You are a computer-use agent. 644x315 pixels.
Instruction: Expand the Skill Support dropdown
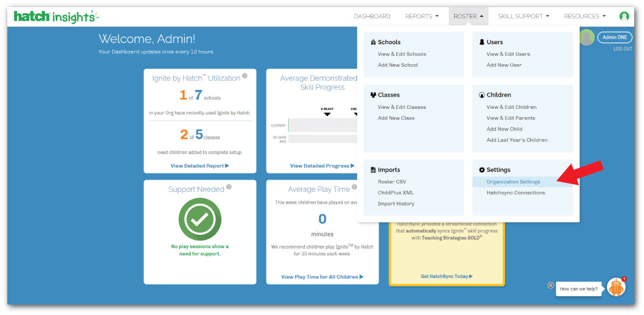[x=523, y=17]
